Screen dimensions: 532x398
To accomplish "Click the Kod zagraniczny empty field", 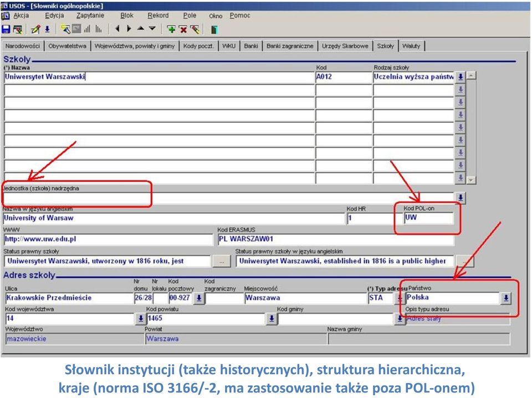I will point(223,298).
